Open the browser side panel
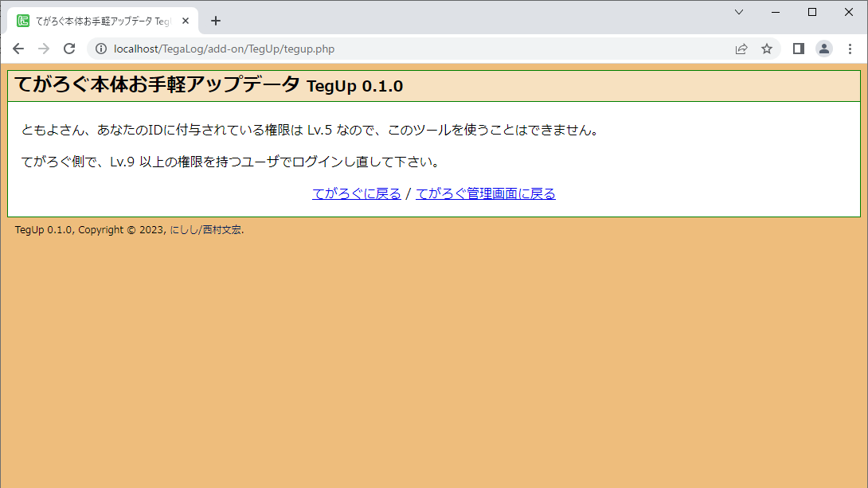The image size is (868, 488). pos(798,49)
